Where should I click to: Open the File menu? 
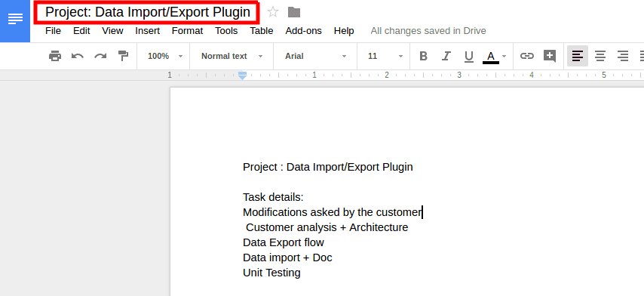53,31
